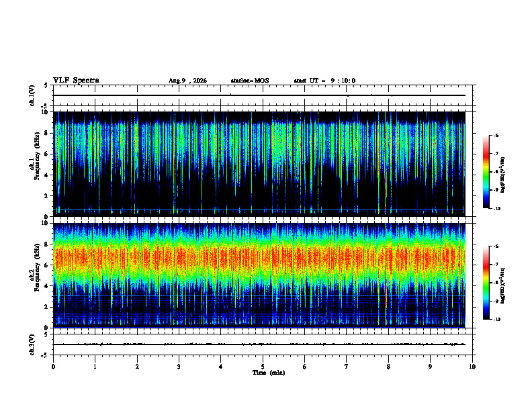Click the thin horizontal line near 0.6 kHz in ch.1

coord(259,210)
